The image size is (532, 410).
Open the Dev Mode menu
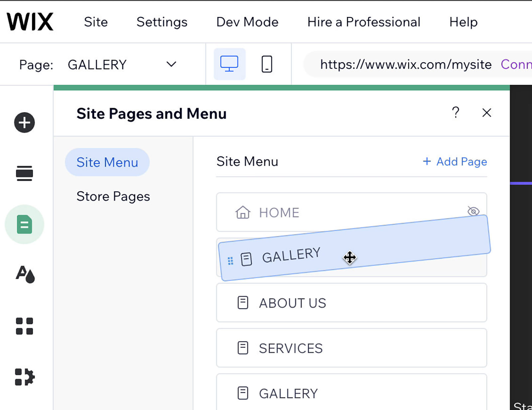247,22
